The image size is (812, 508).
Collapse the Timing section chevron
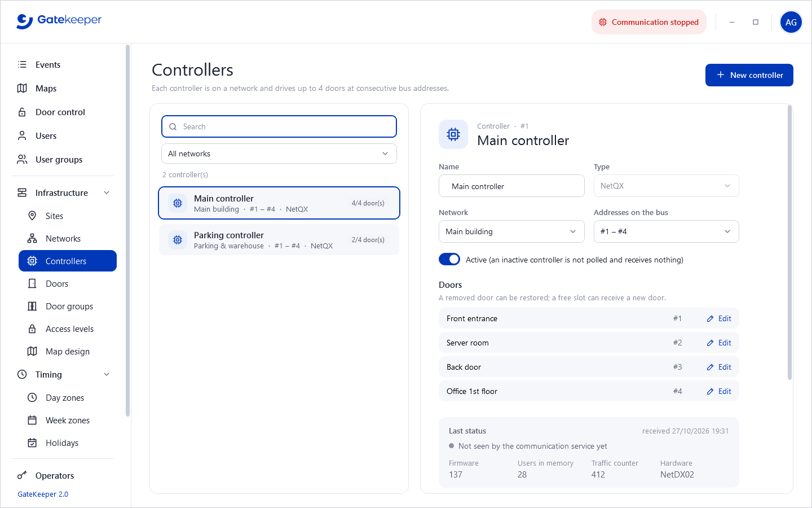107,374
